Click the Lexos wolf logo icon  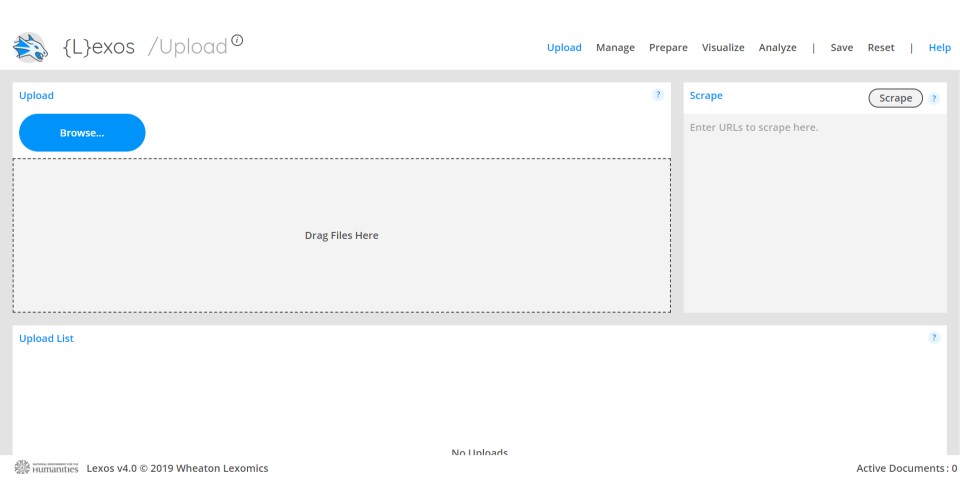pyautogui.click(x=30, y=48)
